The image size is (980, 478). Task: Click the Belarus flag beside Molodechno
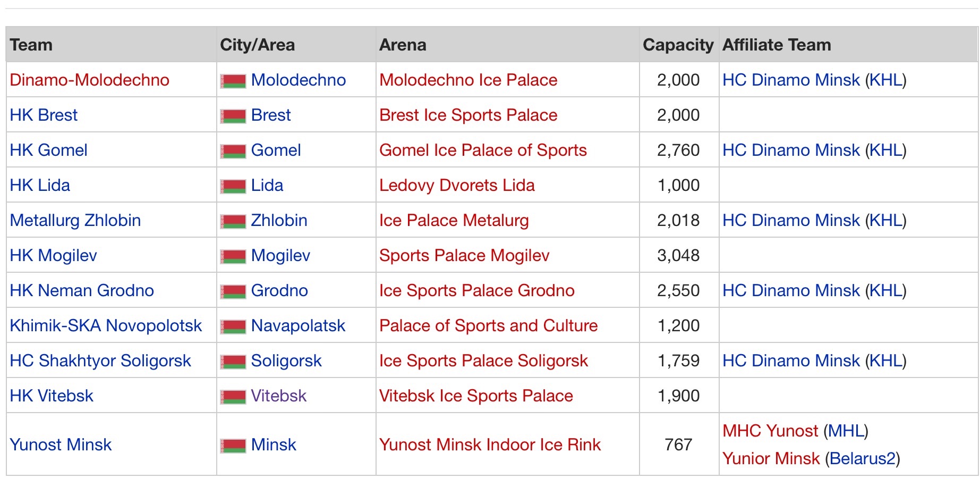click(233, 81)
